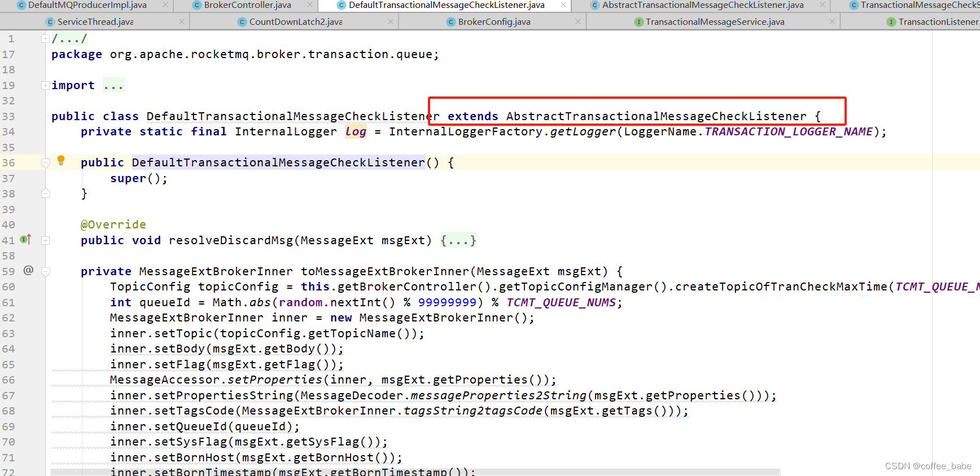The width and height of the screenshot is (980, 476).
Task: Expand the folded header comment on line 1
Action: click(x=45, y=39)
